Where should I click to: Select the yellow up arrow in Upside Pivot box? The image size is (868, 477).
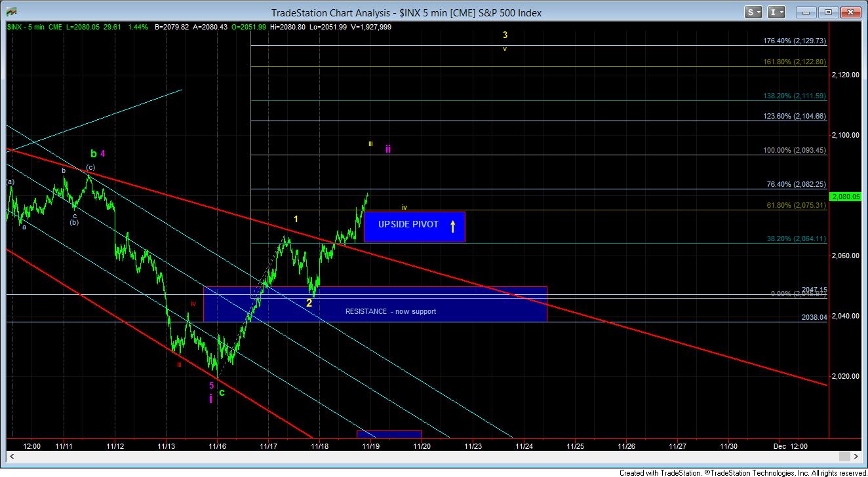pyautogui.click(x=452, y=227)
